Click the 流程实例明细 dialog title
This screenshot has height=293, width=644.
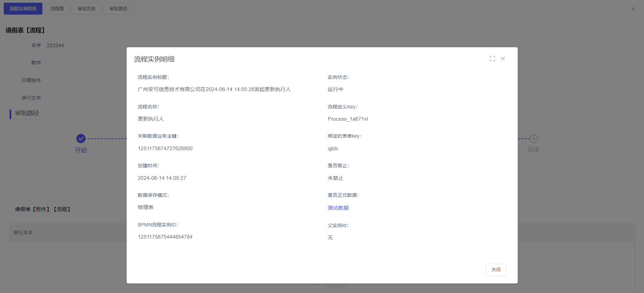[154, 59]
